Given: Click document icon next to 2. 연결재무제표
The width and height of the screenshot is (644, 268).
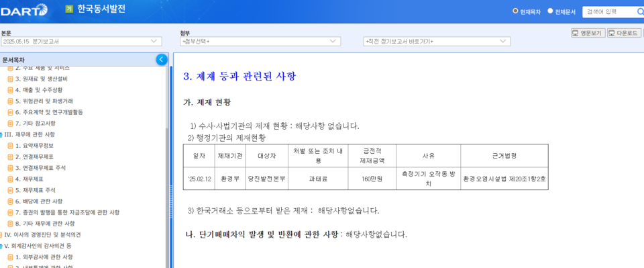Looking at the screenshot, I should pos(10,157).
